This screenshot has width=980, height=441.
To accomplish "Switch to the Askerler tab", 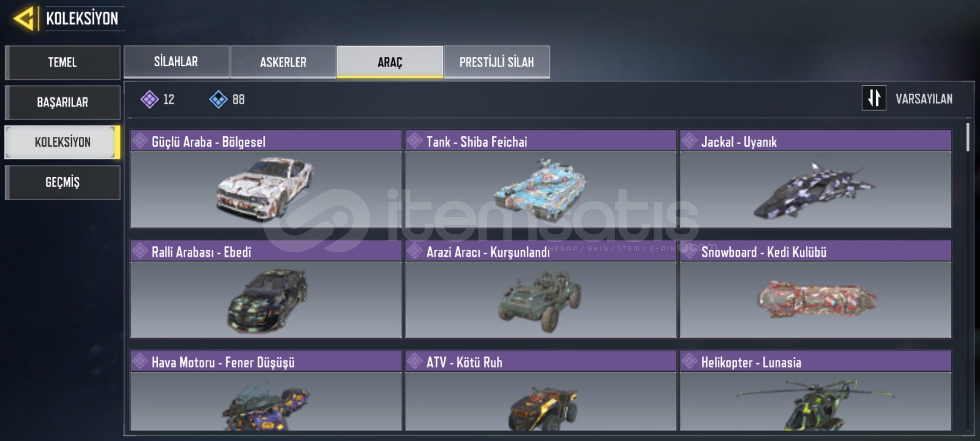I will 283,62.
